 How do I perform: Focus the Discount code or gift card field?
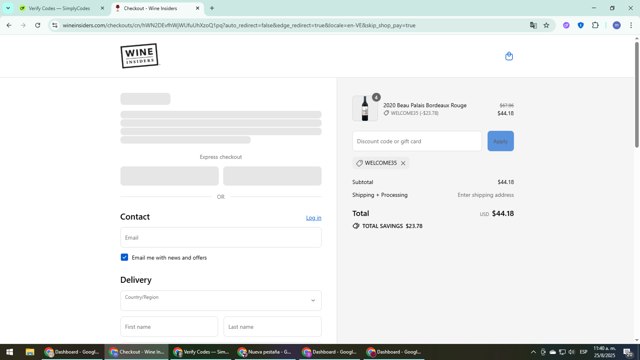tap(417, 141)
